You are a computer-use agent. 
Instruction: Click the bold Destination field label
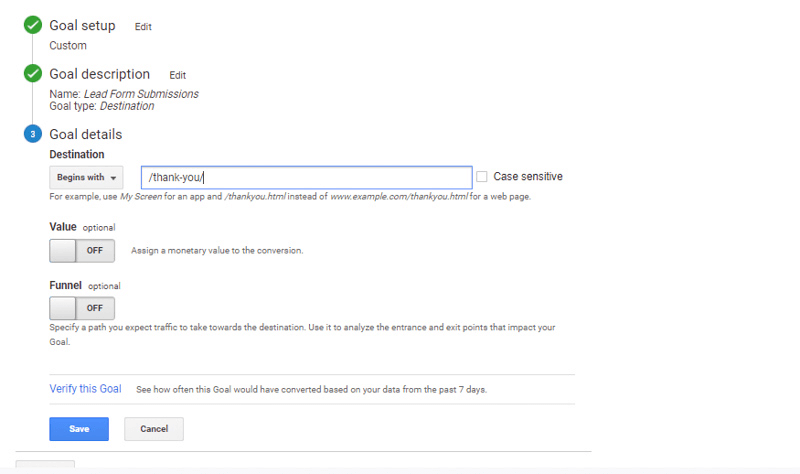[x=76, y=155]
